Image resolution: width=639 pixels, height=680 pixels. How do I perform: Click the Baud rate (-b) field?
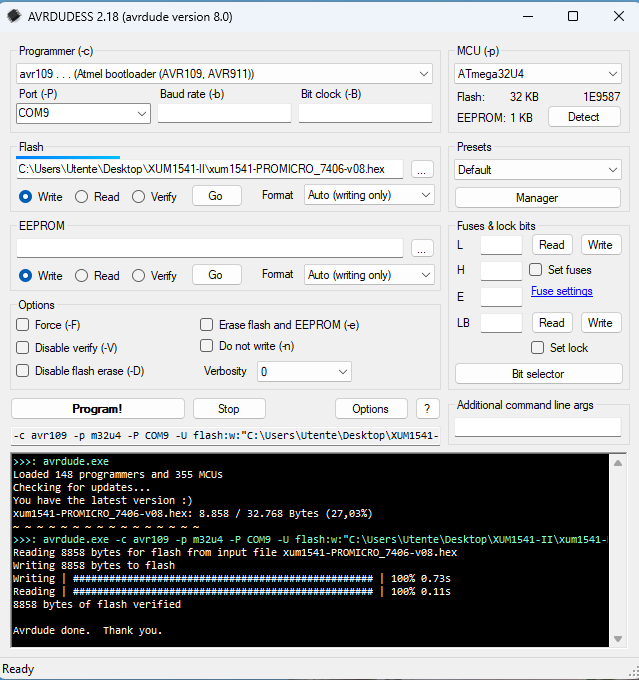tap(224, 114)
